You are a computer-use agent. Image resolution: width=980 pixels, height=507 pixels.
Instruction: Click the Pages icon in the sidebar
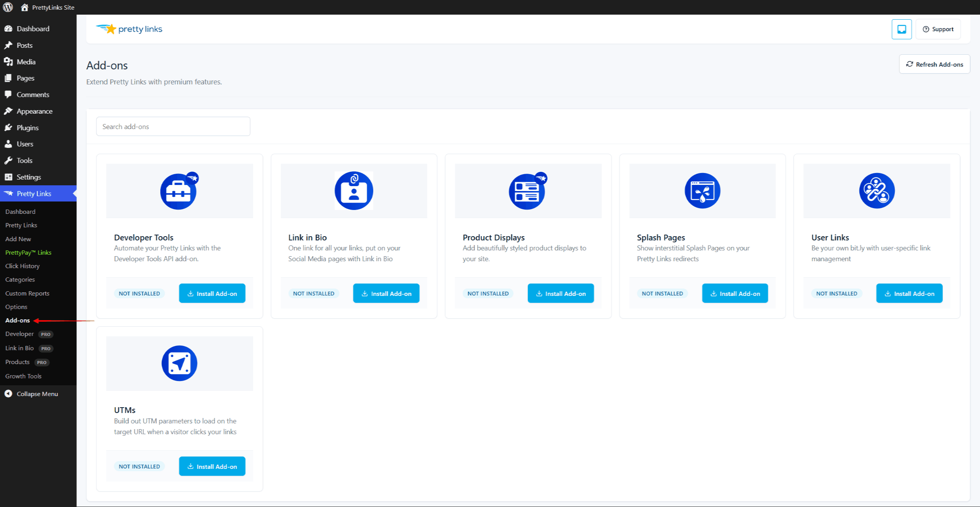[8, 78]
